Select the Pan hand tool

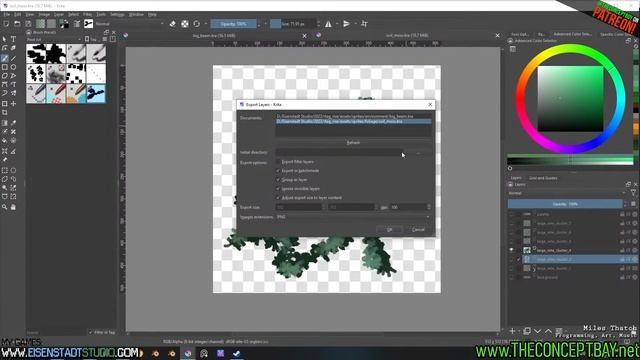point(13,207)
